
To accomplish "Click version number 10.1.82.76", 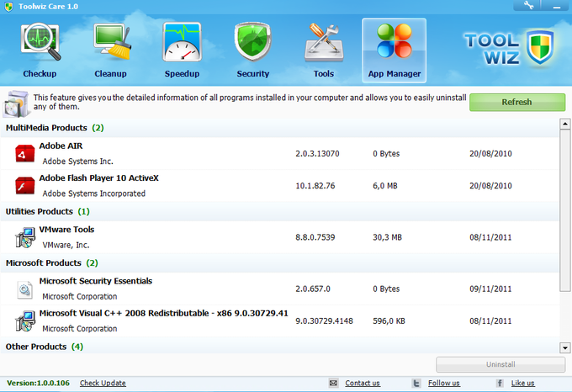I will (315, 186).
